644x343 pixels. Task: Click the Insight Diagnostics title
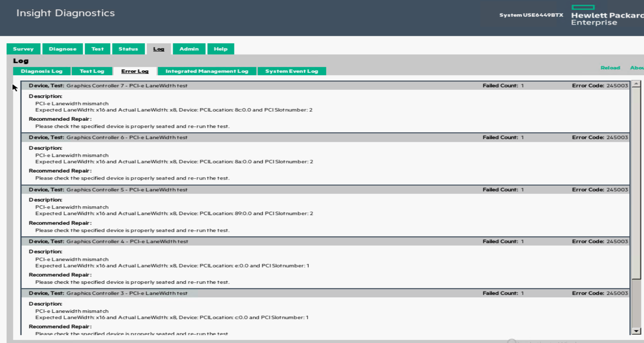[x=66, y=13]
